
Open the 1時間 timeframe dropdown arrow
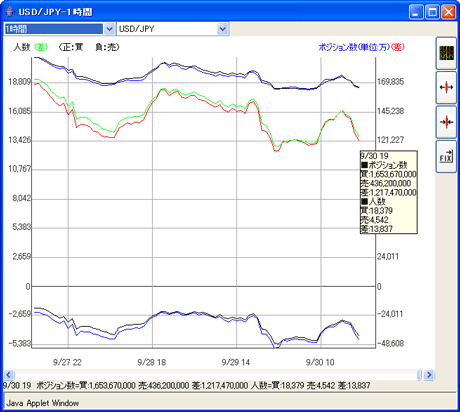pyautogui.click(x=109, y=29)
